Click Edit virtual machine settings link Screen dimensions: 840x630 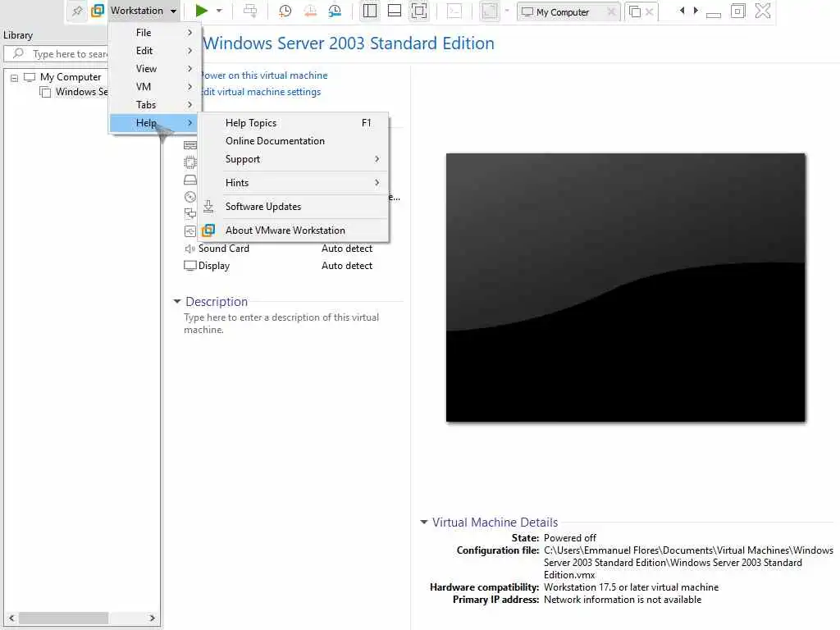261,92
